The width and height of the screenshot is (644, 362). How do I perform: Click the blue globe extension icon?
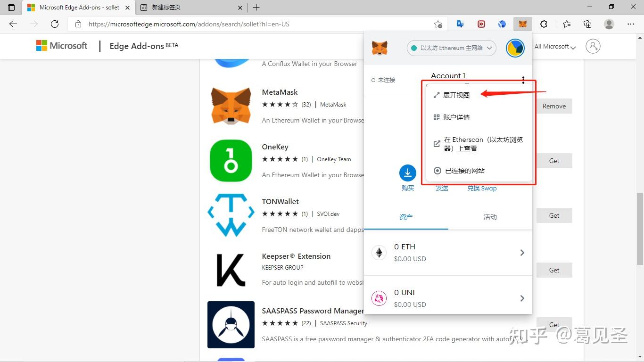tap(502, 24)
